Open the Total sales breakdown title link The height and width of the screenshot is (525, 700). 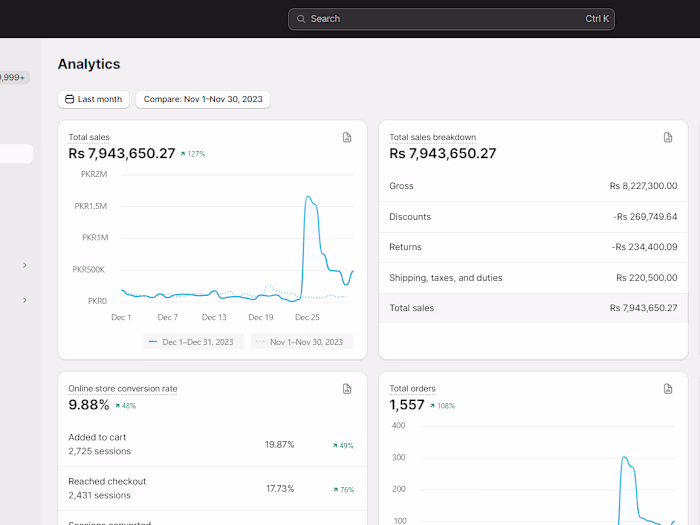pyautogui.click(x=433, y=137)
